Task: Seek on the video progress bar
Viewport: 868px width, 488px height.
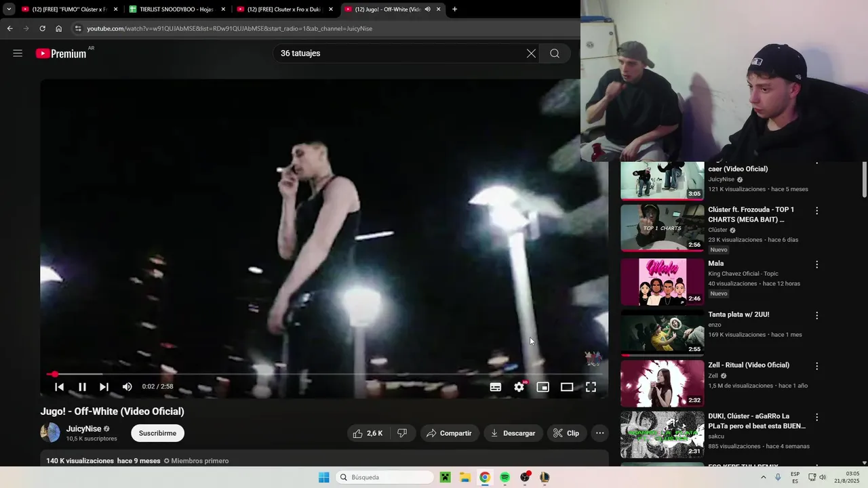Action: pos(324,374)
